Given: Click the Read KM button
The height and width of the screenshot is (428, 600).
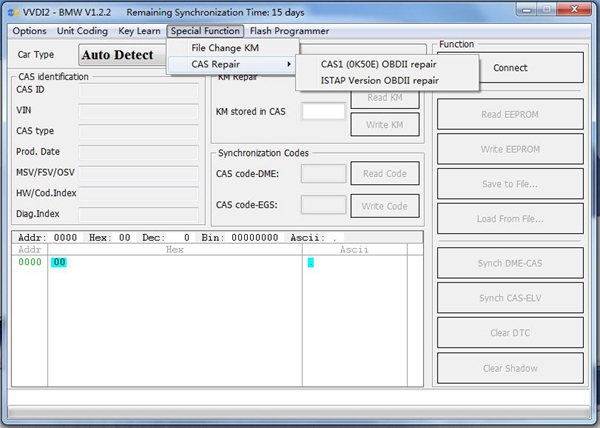Looking at the screenshot, I should (x=385, y=99).
